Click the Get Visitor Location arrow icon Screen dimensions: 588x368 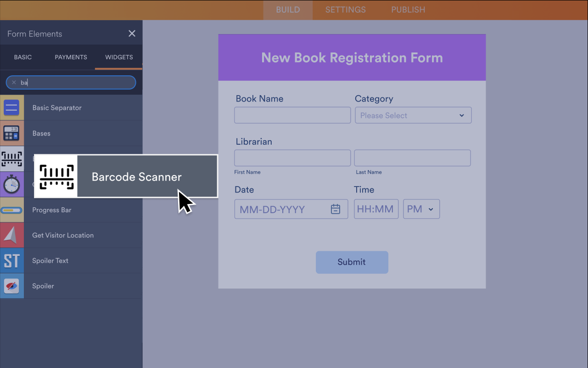point(12,235)
